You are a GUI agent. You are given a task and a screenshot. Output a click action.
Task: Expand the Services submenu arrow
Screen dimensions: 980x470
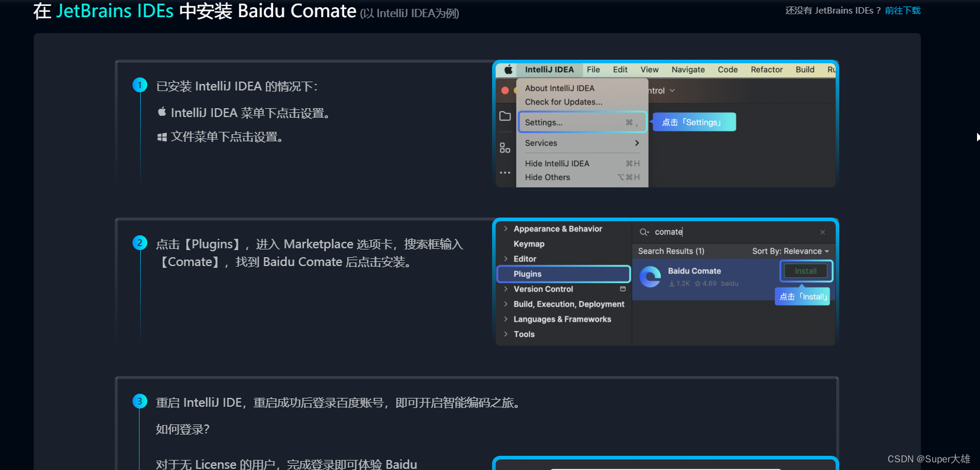click(x=637, y=143)
